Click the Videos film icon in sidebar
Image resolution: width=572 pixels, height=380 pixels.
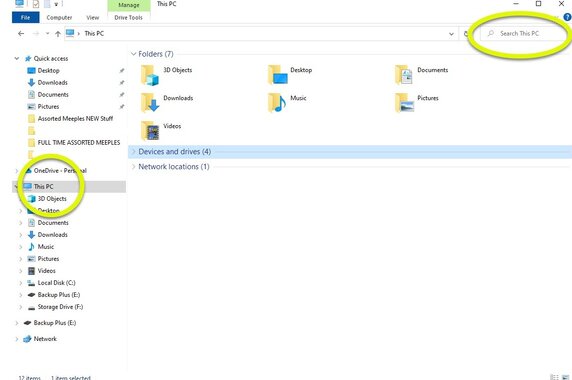(31, 271)
